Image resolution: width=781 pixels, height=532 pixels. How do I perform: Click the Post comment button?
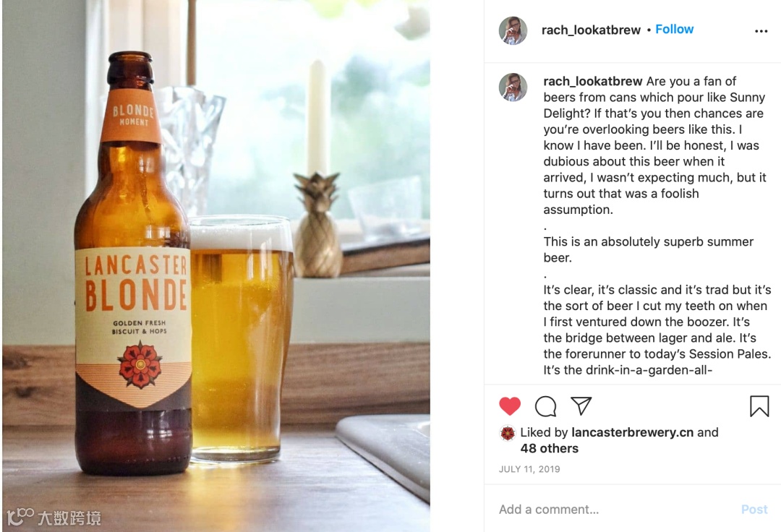[x=754, y=509]
